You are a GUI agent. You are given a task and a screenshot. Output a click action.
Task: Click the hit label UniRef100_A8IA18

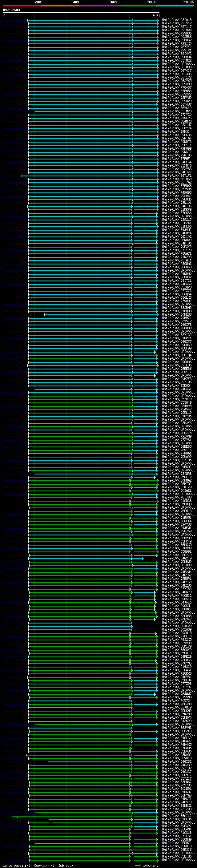click(177, 20)
